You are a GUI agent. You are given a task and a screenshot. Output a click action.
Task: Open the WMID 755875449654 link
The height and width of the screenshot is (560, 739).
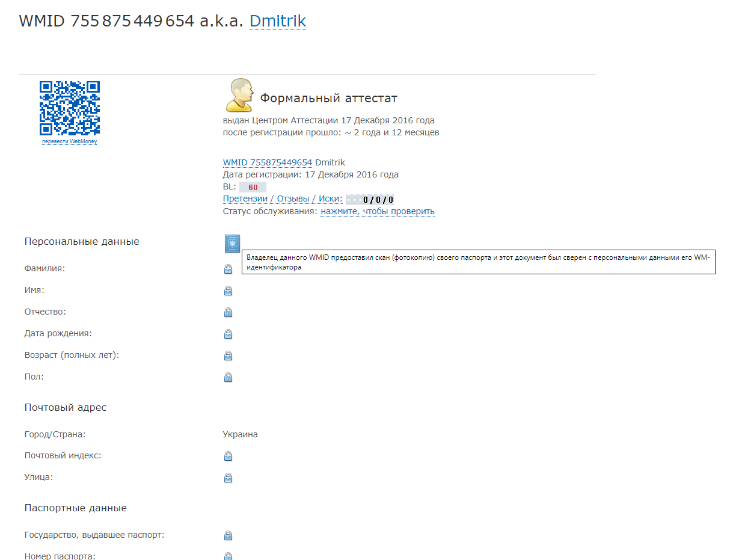coord(268,162)
